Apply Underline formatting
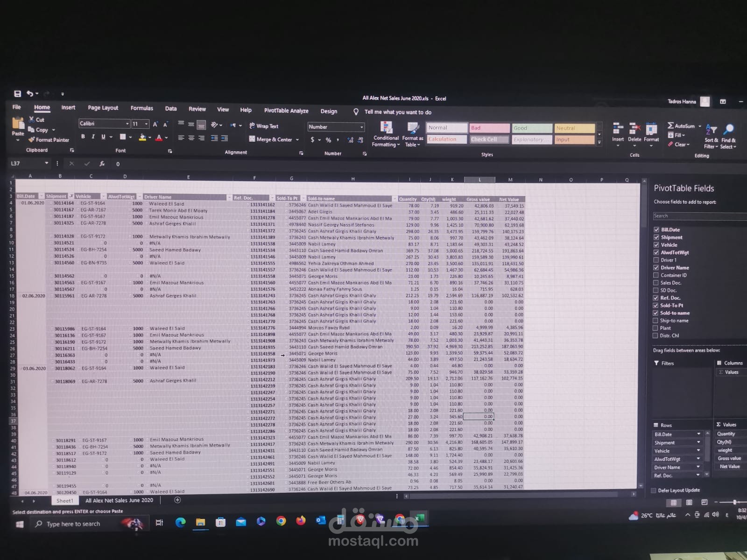The height and width of the screenshot is (560, 747). (x=103, y=137)
